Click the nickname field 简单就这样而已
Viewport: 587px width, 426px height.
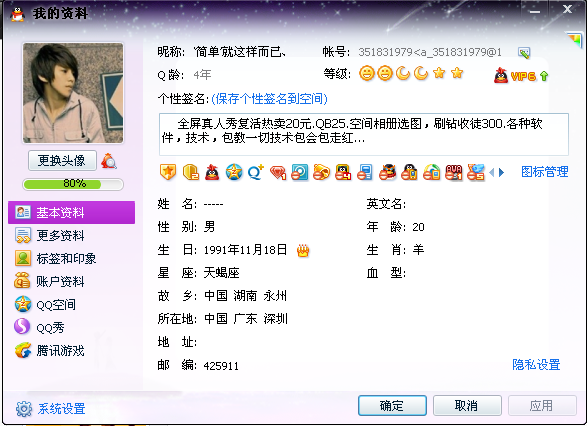pyautogui.click(x=240, y=52)
